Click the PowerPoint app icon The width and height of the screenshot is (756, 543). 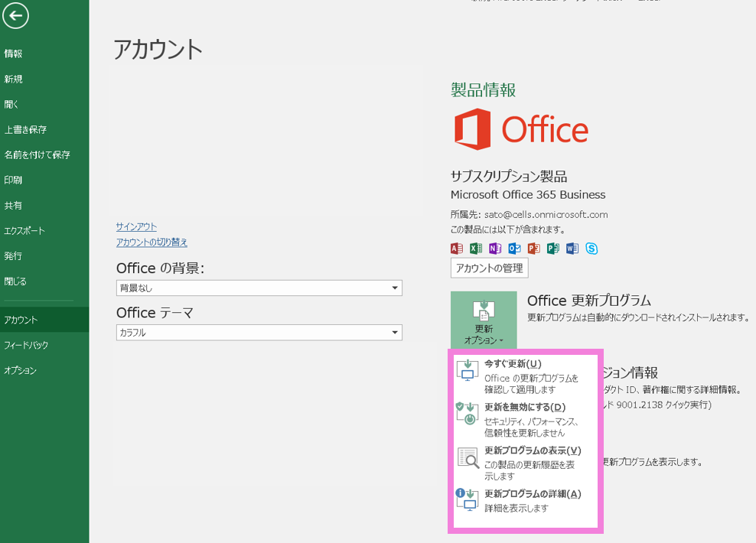click(533, 249)
